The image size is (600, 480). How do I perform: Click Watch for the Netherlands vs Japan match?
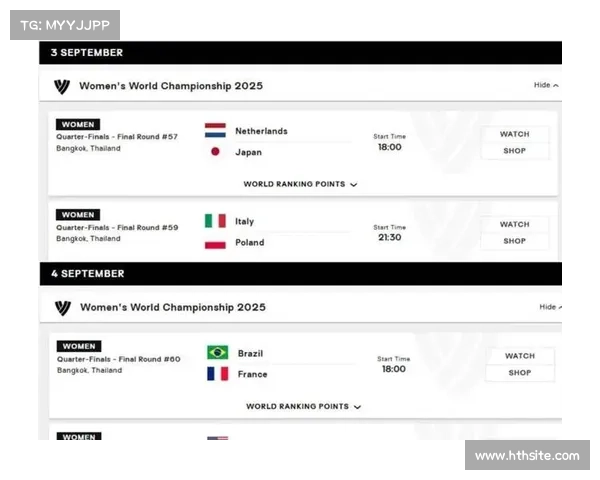[514, 134]
